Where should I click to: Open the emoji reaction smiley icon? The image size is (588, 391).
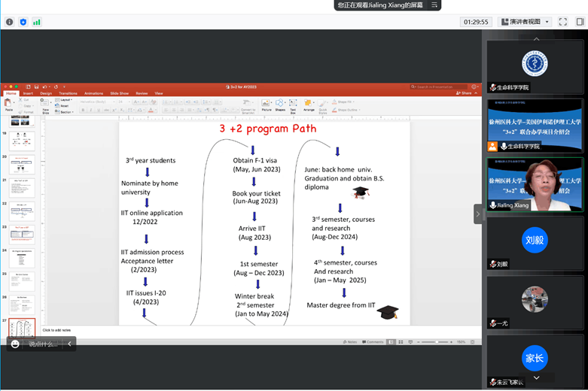[x=15, y=344]
